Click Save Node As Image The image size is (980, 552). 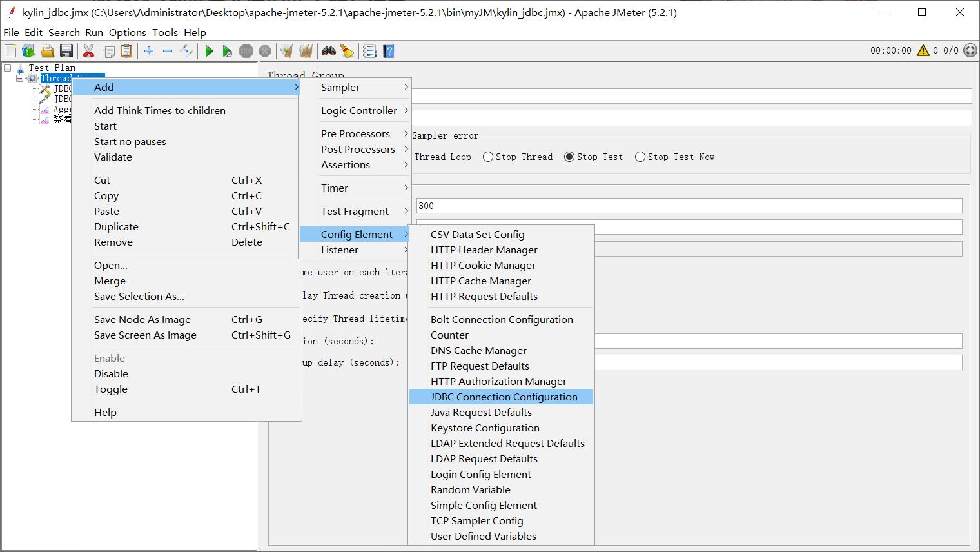pyautogui.click(x=186, y=319)
